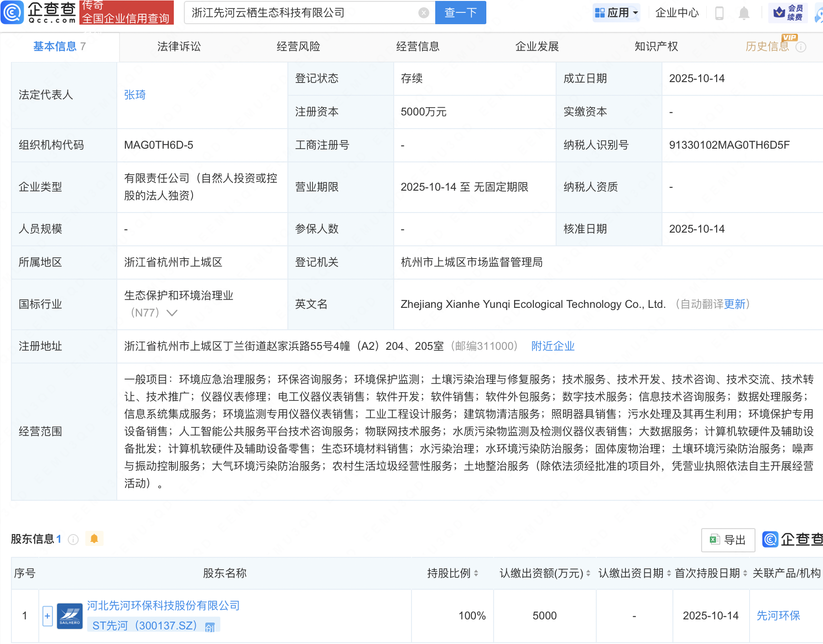This screenshot has width=823, height=644.
Task: Clear the search box with the X icon
Action: pos(423,13)
